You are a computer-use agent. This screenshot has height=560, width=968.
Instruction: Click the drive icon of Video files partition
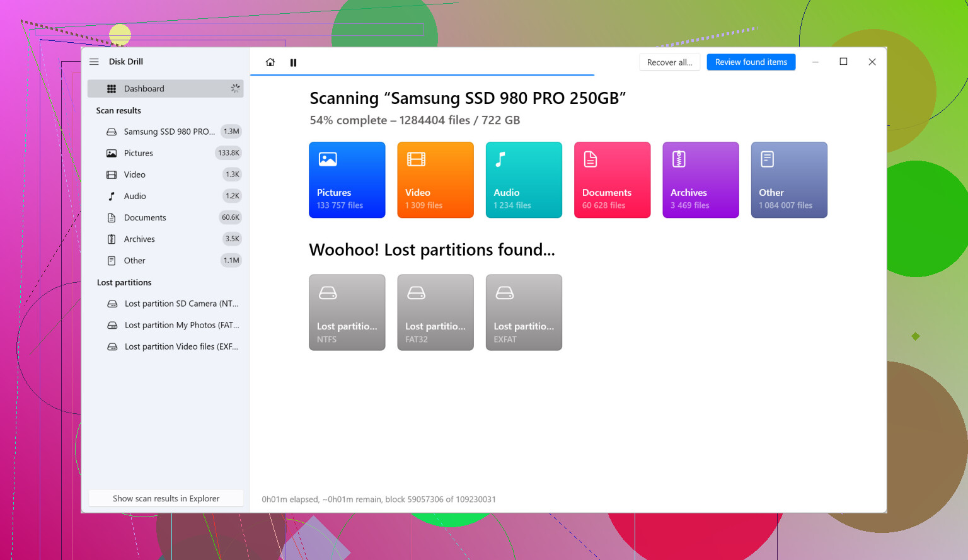point(112,346)
